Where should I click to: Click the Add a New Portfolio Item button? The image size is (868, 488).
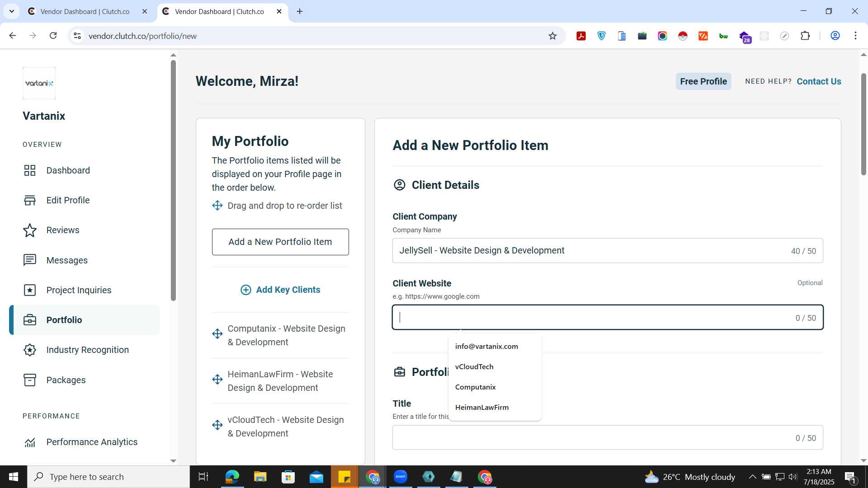click(x=280, y=242)
